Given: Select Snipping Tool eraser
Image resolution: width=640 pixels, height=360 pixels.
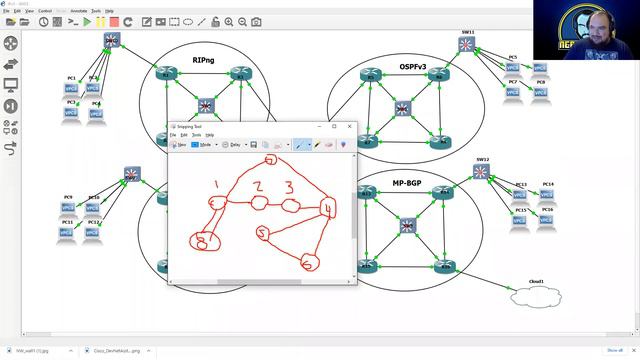Looking at the screenshot, I should click(x=329, y=144).
